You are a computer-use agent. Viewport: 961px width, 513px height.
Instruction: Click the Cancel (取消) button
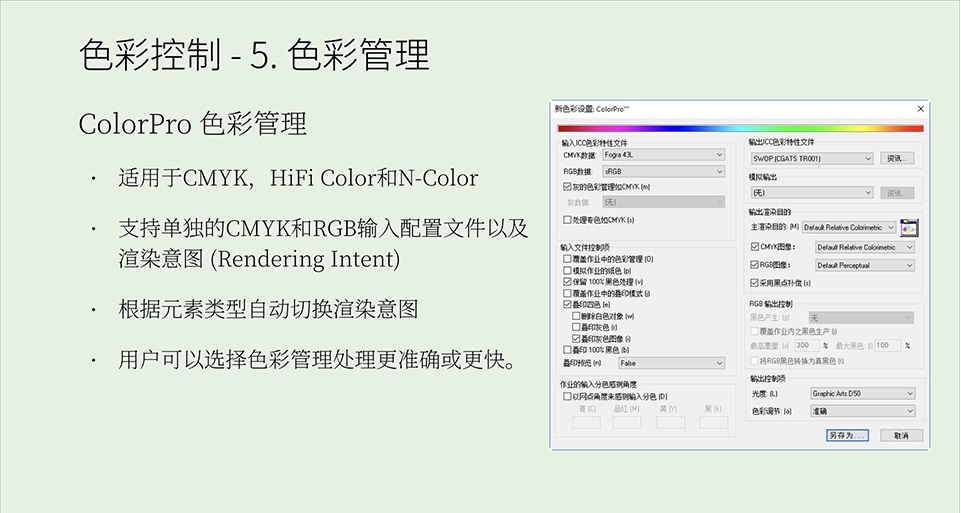tap(901, 435)
